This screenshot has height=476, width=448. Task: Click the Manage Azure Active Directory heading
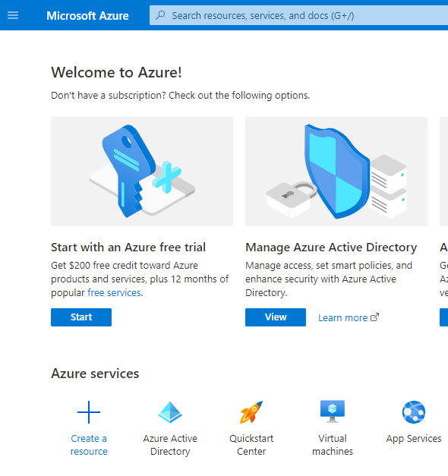point(331,247)
